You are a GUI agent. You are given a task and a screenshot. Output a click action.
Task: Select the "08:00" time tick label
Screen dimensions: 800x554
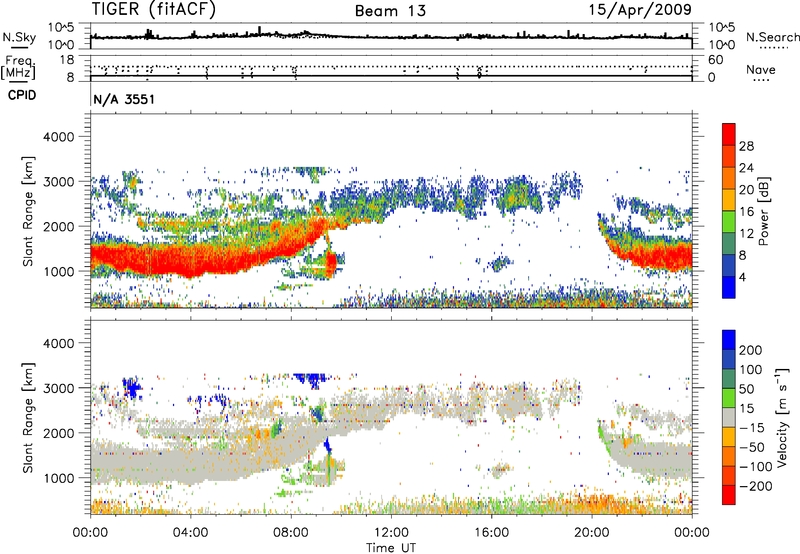point(291,533)
